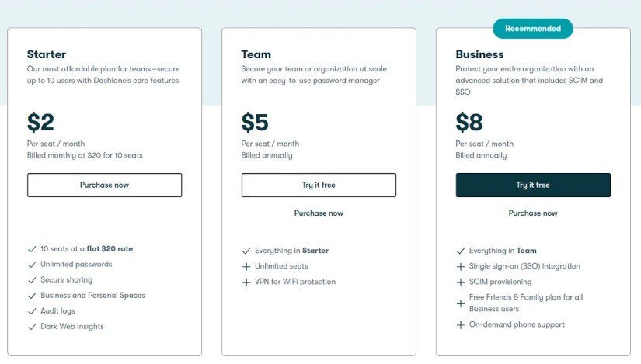Click checkmark icon beside Audit logs

(x=32, y=311)
